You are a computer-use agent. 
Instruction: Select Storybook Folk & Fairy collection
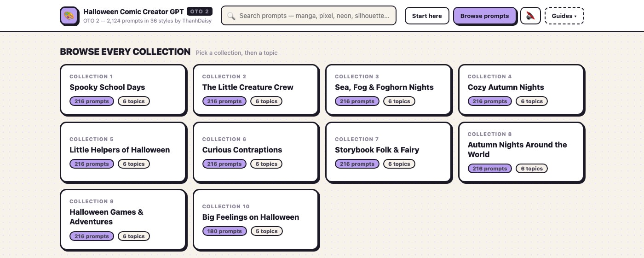click(x=388, y=152)
